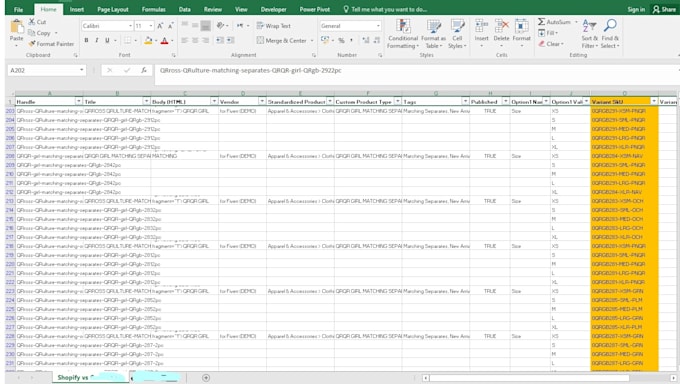680x384 pixels.
Task: Activate the Format Painter brush
Action: pyautogui.click(x=32, y=44)
